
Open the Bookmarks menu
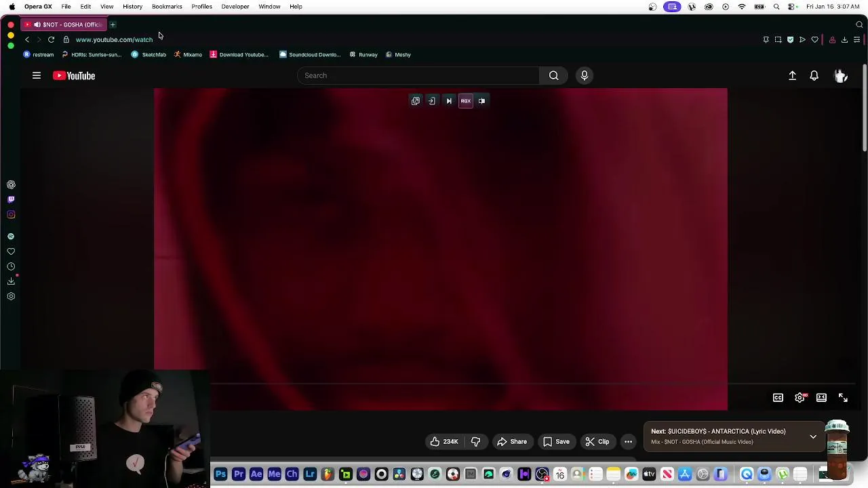[167, 6]
